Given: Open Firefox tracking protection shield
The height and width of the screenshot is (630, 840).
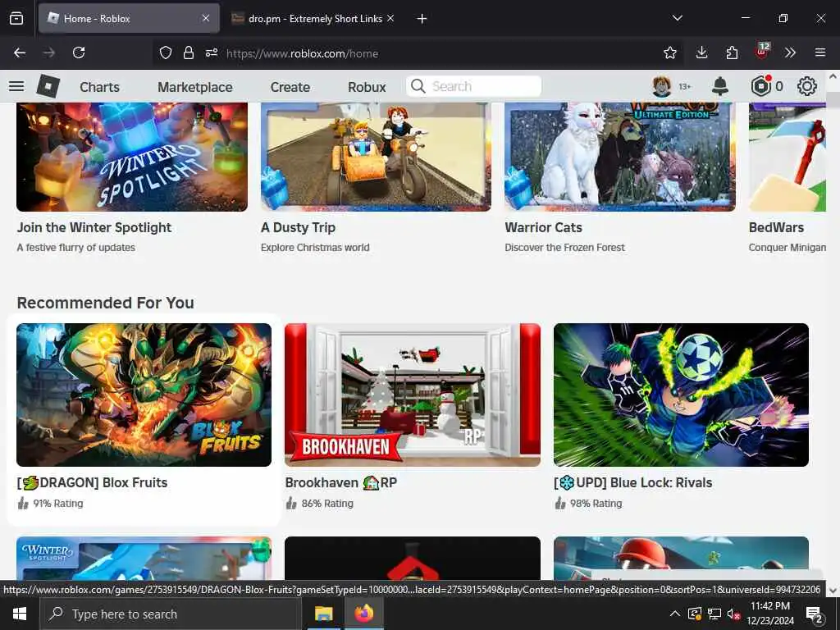Looking at the screenshot, I should pyautogui.click(x=166, y=52).
